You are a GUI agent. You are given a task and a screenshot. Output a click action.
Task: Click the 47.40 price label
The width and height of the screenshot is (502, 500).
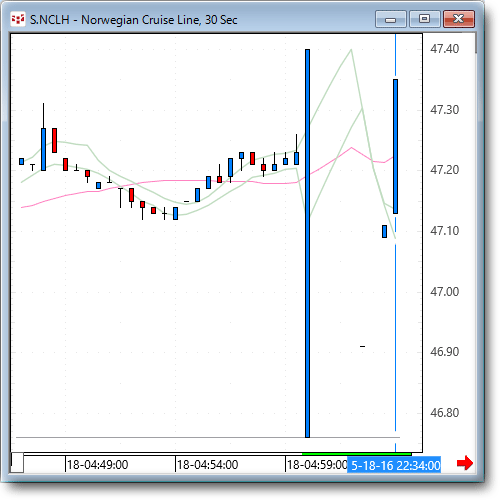(x=444, y=49)
